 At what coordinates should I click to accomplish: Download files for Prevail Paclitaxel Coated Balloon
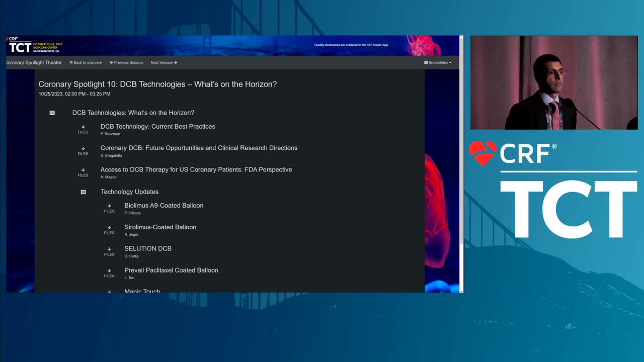point(109,274)
